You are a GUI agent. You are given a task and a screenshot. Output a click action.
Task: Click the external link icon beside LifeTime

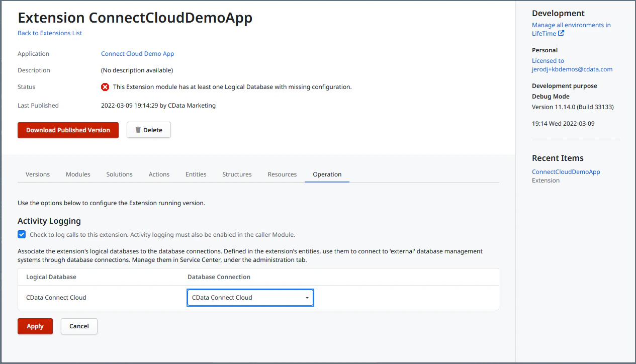(x=561, y=34)
